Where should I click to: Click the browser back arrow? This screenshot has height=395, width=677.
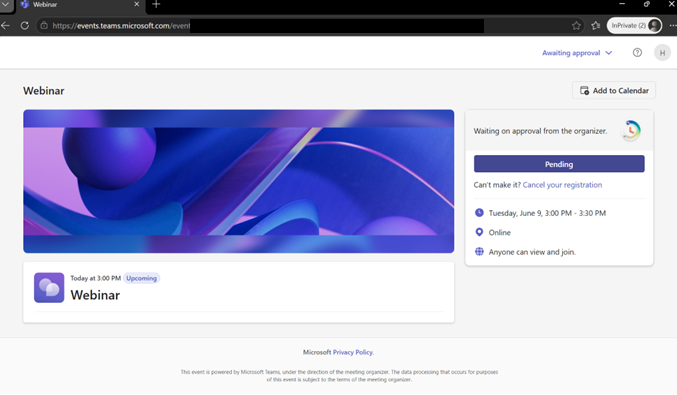coord(5,25)
